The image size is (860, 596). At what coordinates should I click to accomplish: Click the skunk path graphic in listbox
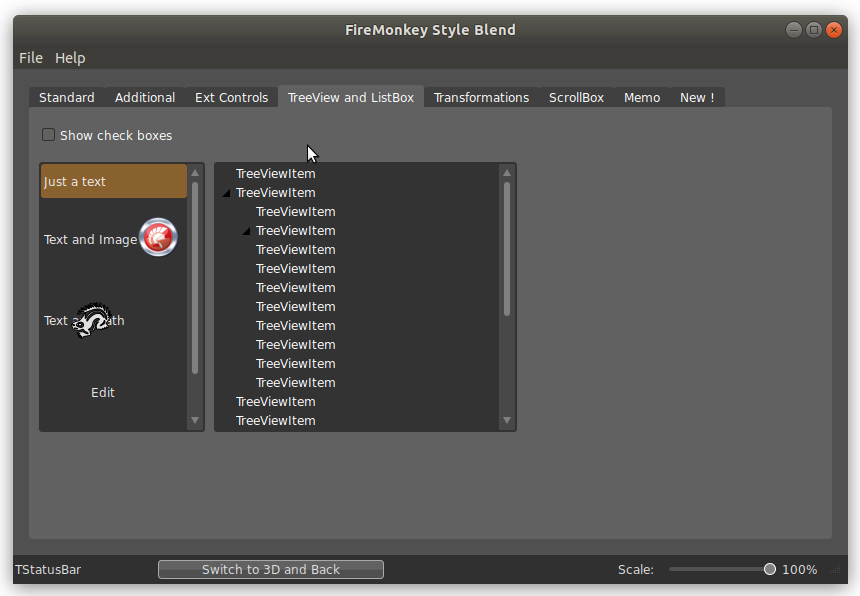pyautogui.click(x=92, y=320)
